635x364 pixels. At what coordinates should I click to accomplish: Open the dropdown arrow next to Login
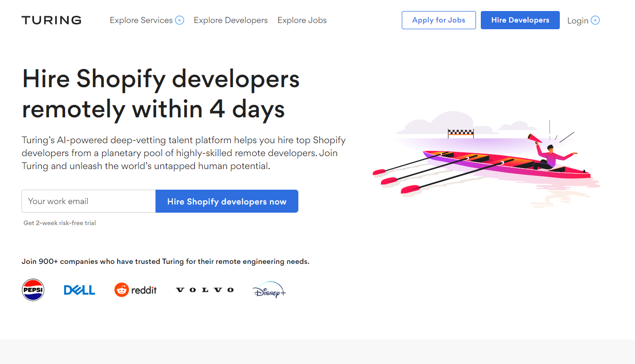595,21
